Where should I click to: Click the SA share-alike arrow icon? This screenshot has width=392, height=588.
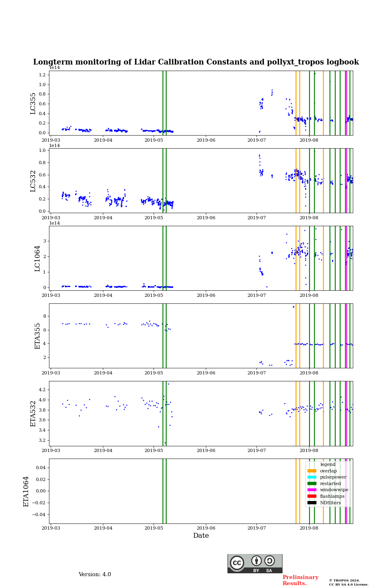tap(269, 561)
